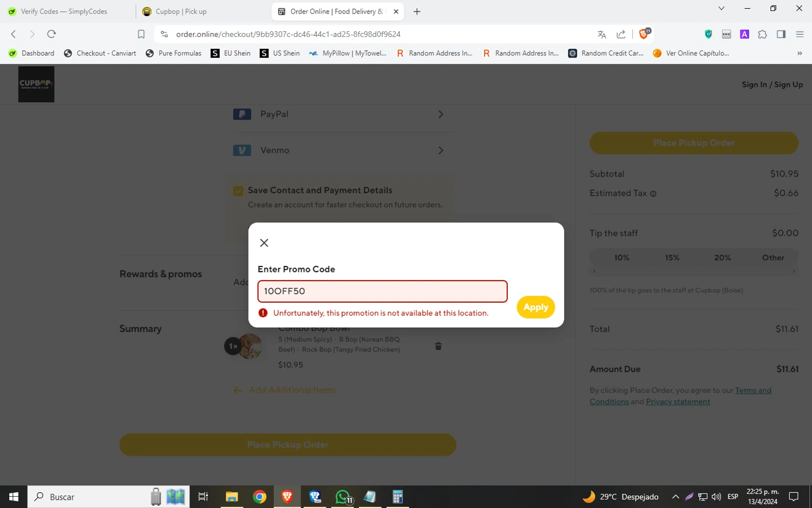This screenshot has width=812, height=508.
Task: Select 20% tip option
Action: 722,258
